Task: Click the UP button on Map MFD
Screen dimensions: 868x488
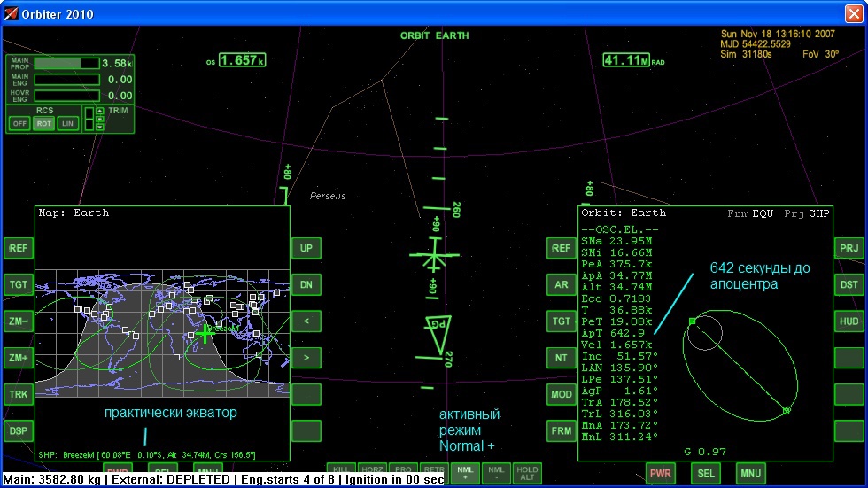Action: 306,248
